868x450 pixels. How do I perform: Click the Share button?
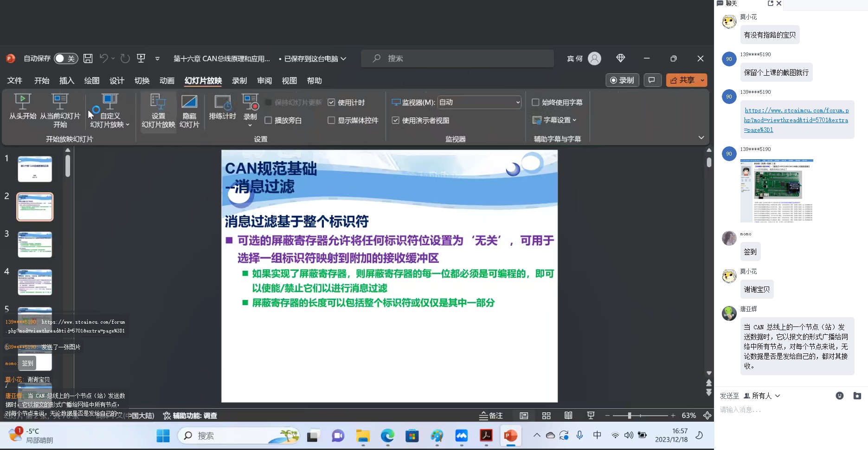point(682,80)
